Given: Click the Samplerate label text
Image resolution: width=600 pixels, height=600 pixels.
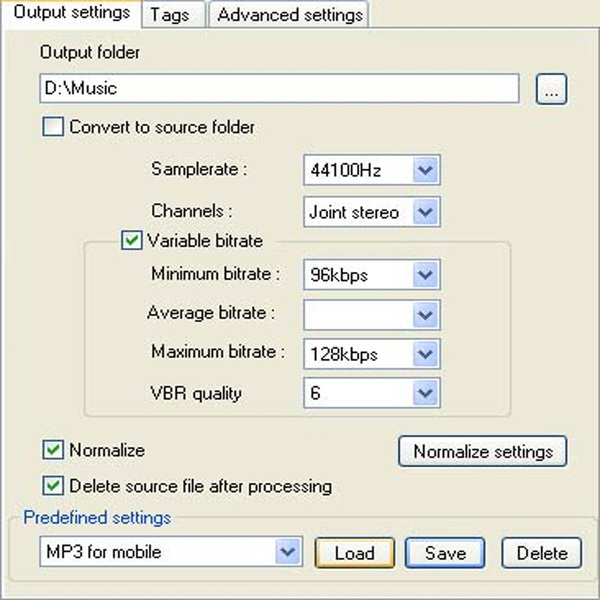Looking at the screenshot, I should (x=199, y=169).
